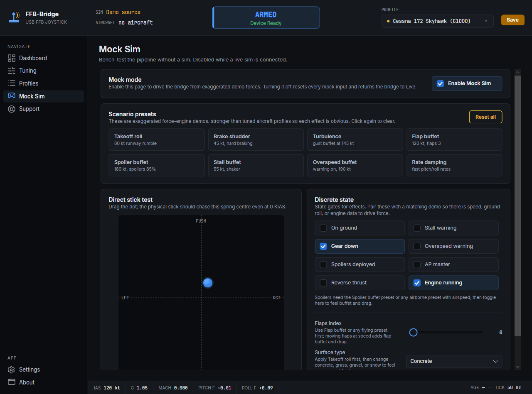Apply the Flap buffet preset

coord(454,139)
